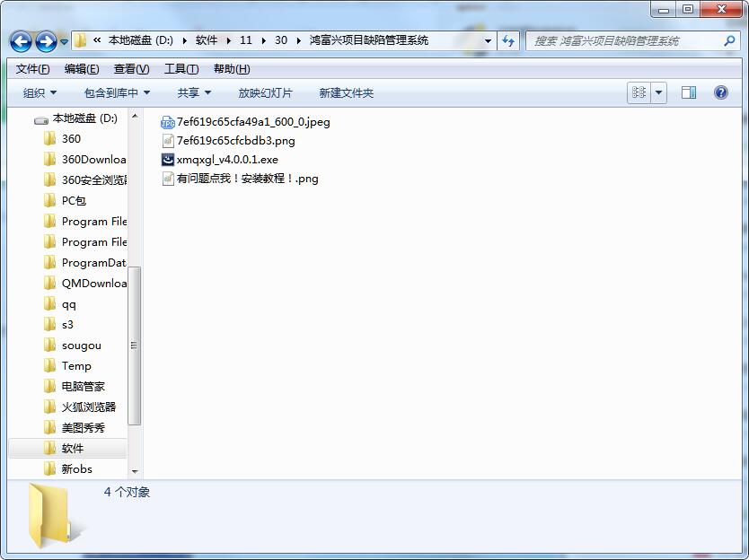749x560 pixels.
Task: Open the Help question mark icon
Action: pos(720,92)
